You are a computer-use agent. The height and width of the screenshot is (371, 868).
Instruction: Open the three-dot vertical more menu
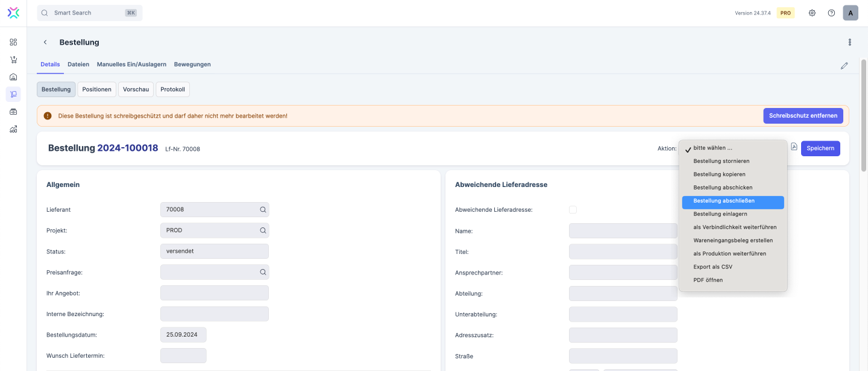[x=849, y=42]
